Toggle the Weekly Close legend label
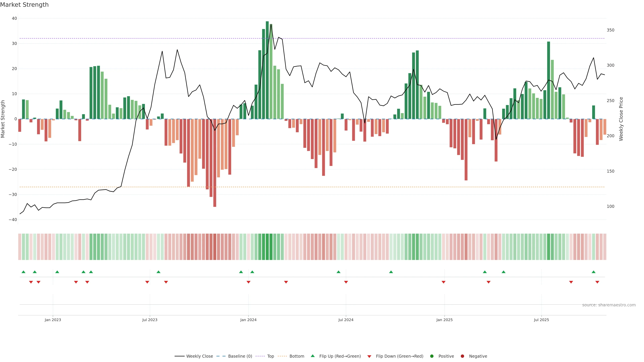Viewport: 644px width, 362px height. (x=200, y=356)
